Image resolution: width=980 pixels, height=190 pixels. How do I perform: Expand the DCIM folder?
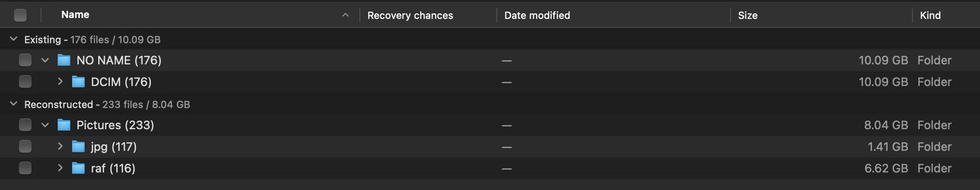pyautogui.click(x=60, y=81)
